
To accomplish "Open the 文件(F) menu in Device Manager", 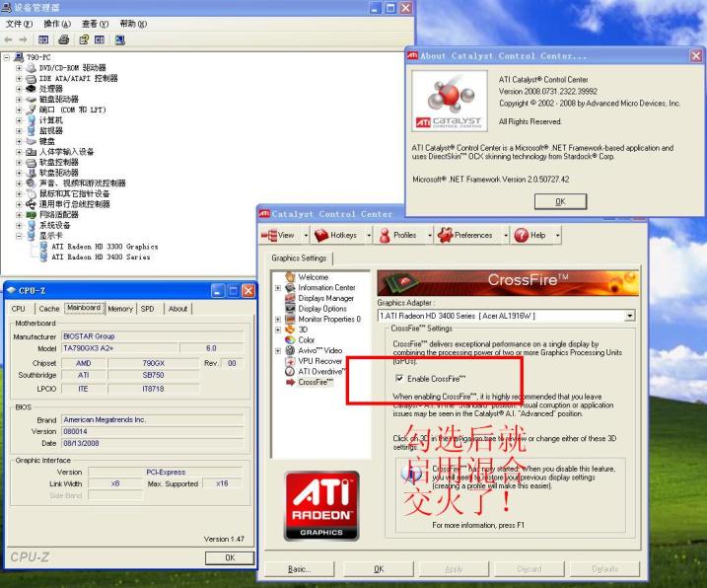I will tap(19, 24).
